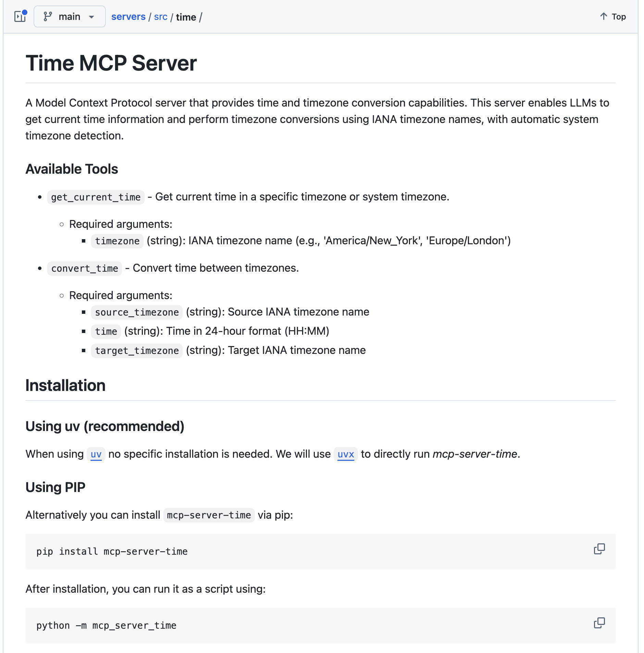Click the convert_time code label
This screenshot has width=644, height=653.
coord(85,269)
